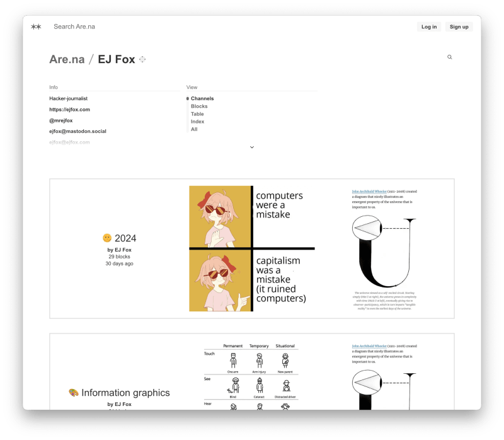
Task: Click the Are.na asterisk logo icon
Action: pos(36,26)
